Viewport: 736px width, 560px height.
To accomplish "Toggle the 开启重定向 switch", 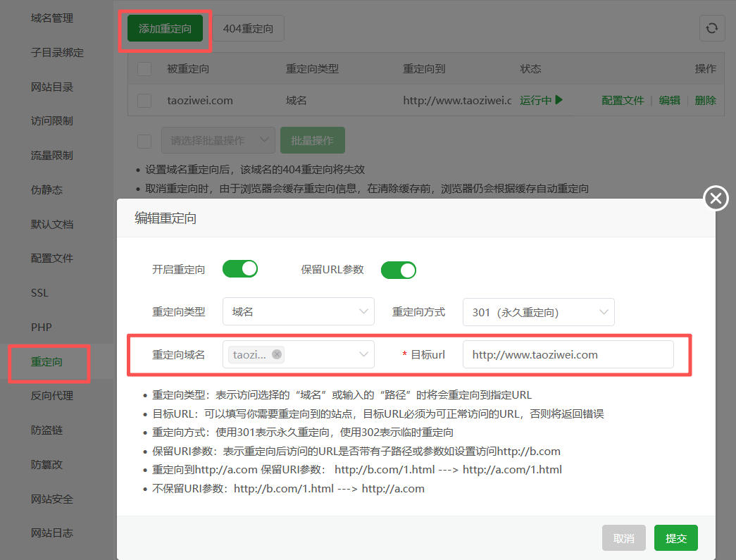I will (x=240, y=269).
